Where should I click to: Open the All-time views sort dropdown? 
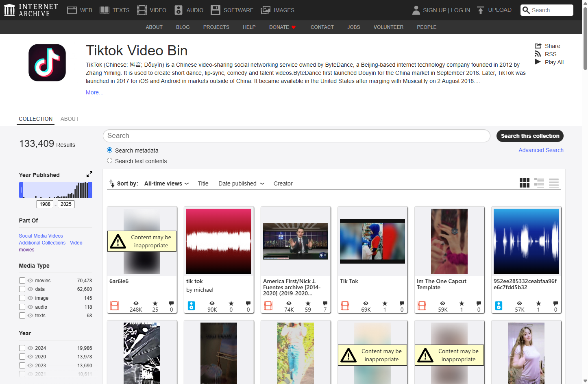coord(167,183)
